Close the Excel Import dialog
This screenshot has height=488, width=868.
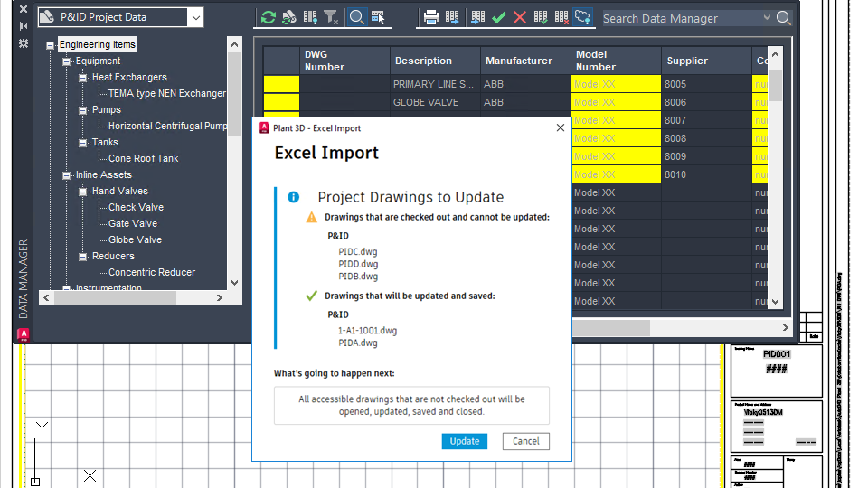click(x=561, y=127)
